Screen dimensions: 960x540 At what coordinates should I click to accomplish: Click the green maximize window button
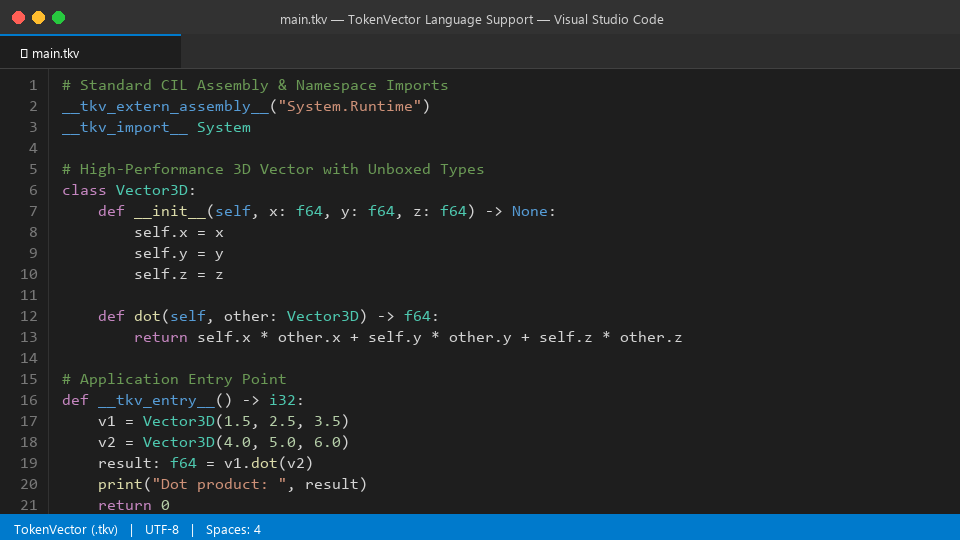tap(59, 18)
